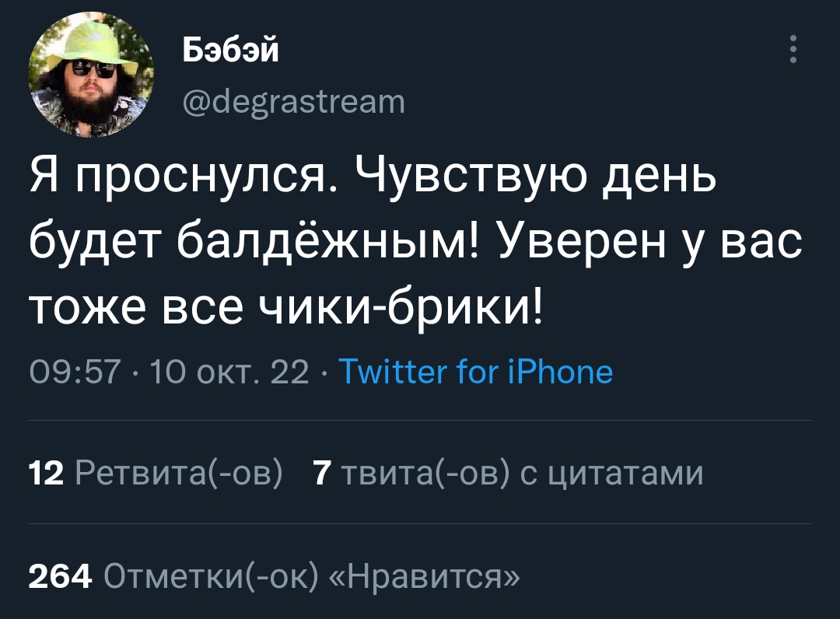Open the @degrastream handle

[293, 100]
